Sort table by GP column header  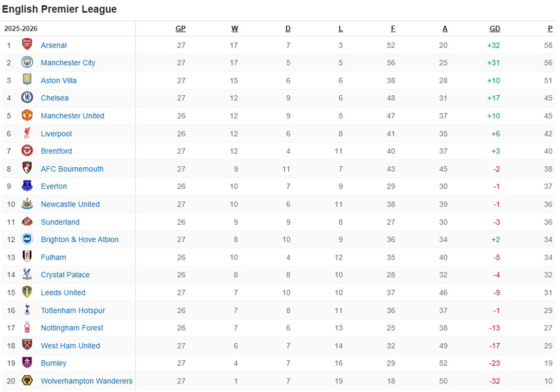pyautogui.click(x=180, y=29)
